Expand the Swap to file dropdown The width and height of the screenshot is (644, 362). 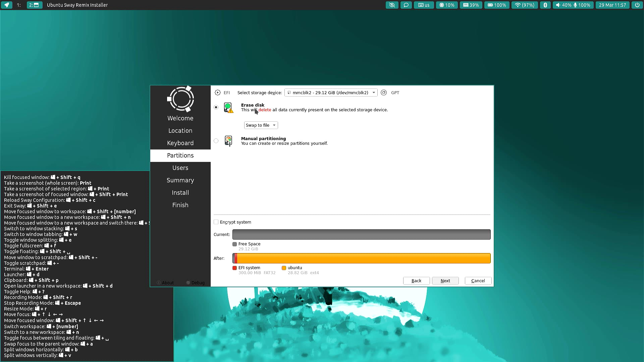tap(261, 125)
